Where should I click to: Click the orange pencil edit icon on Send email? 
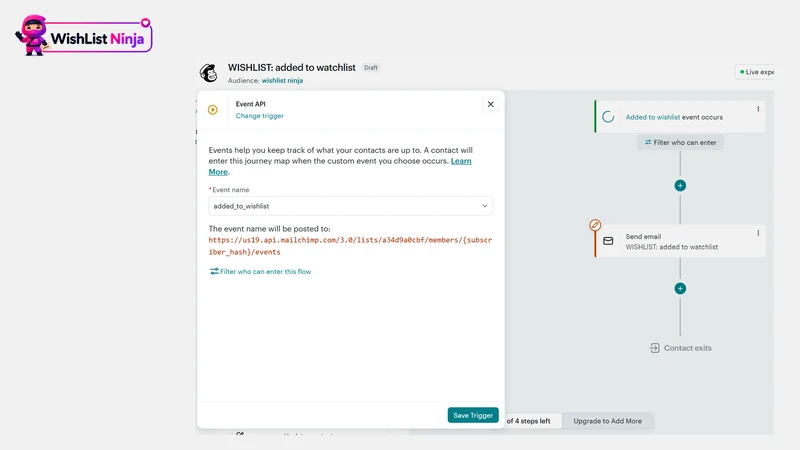(595, 225)
